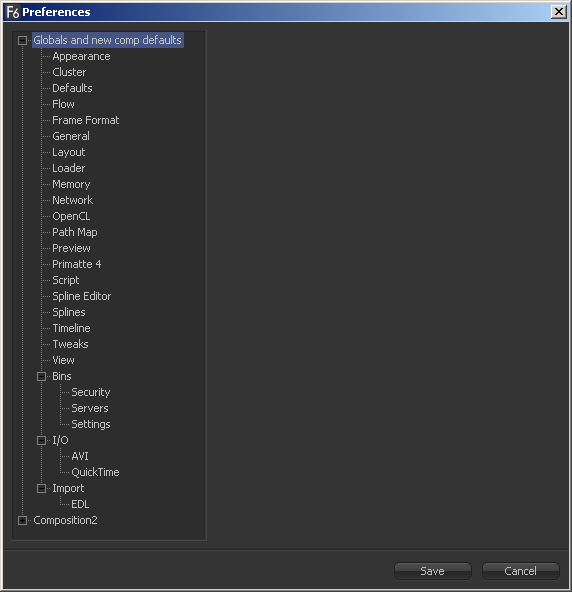Select Tweaks in preferences tree
Image resolution: width=572 pixels, height=592 pixels.
[x=70, y=344]
